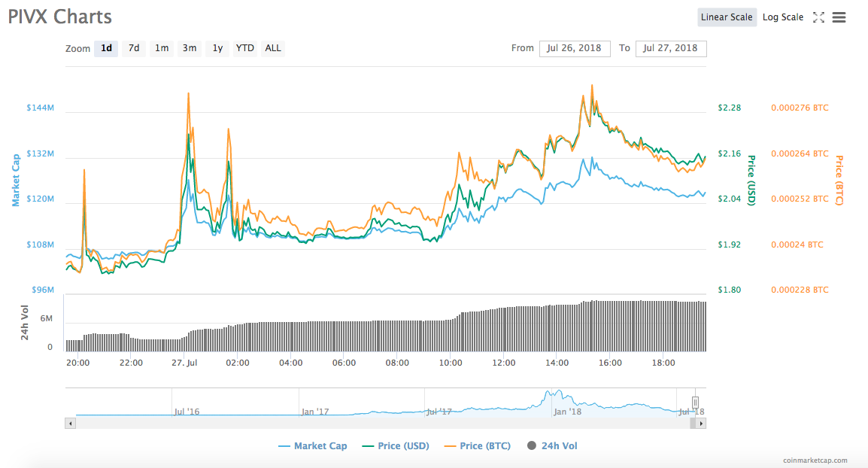The image size is (868, 468).
Task: Toggle Market Cap series in legend
Action: coord(313,446)
